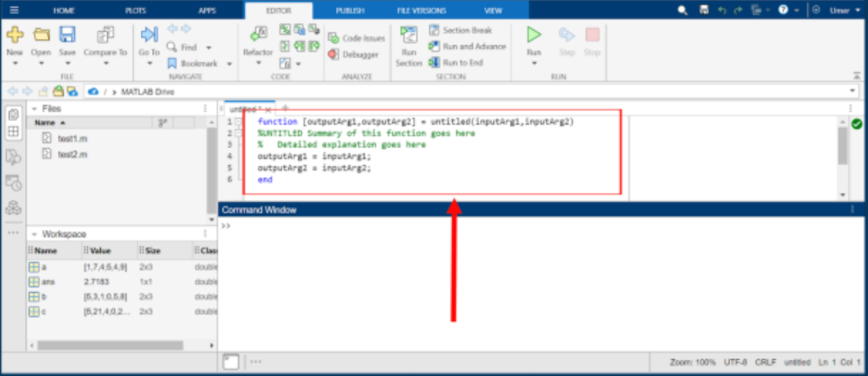
Task: Click the Run to End button
Action: coord(456,63)
